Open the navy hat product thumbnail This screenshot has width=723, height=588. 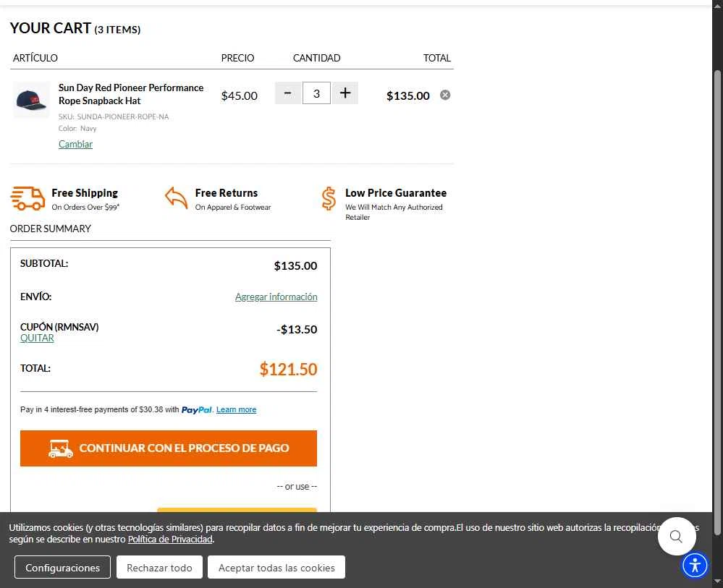coord(31,100)
